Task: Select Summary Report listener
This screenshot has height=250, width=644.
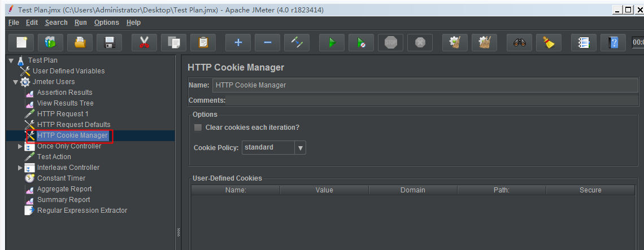Action: [64, 200]
